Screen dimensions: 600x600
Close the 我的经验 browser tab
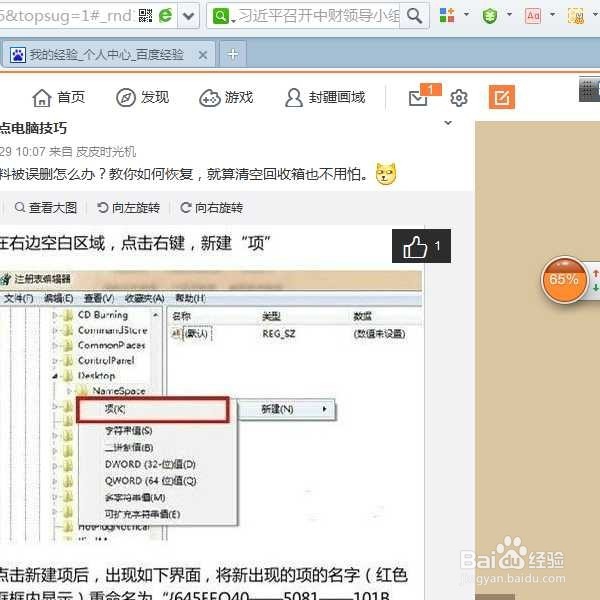click(x=203, y=55)
